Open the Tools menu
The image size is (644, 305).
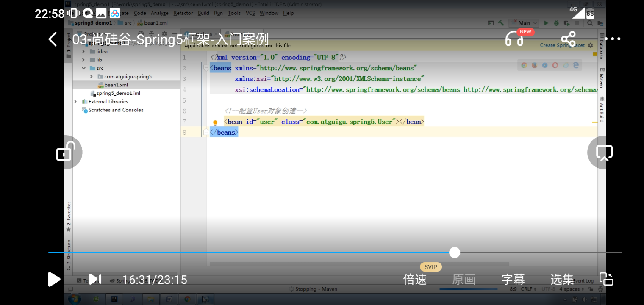pyautogui.click(x=234, y=13)
